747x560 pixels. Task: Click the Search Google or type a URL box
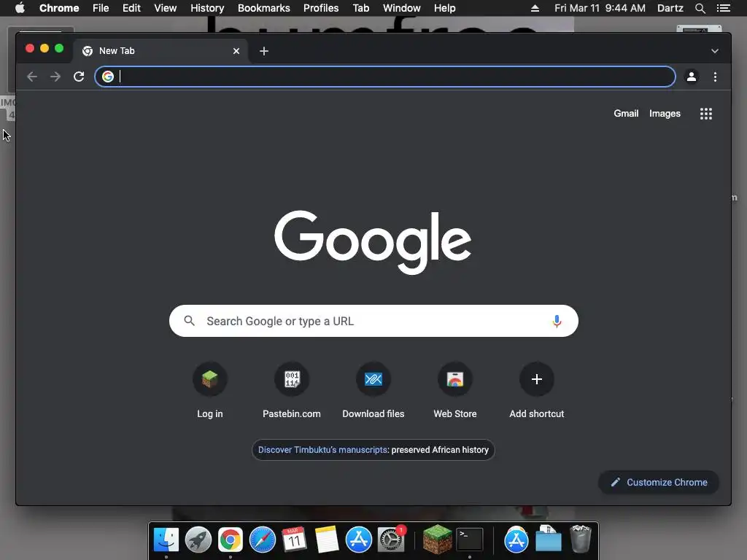[373, 321]
